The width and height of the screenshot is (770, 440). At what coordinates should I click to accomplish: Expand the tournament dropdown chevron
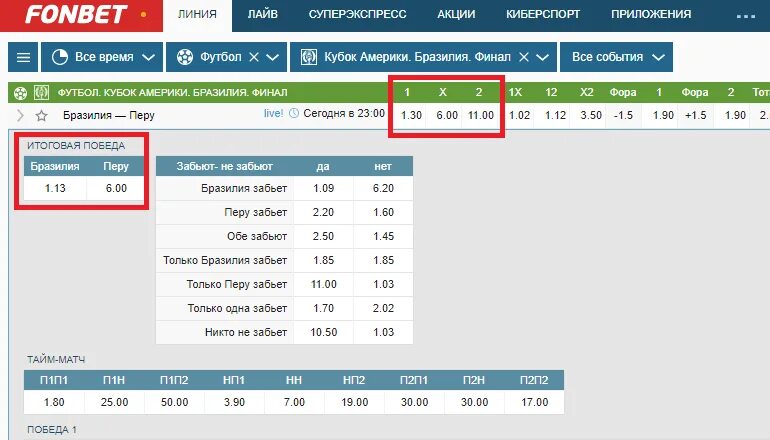click(x=542, y=57)
